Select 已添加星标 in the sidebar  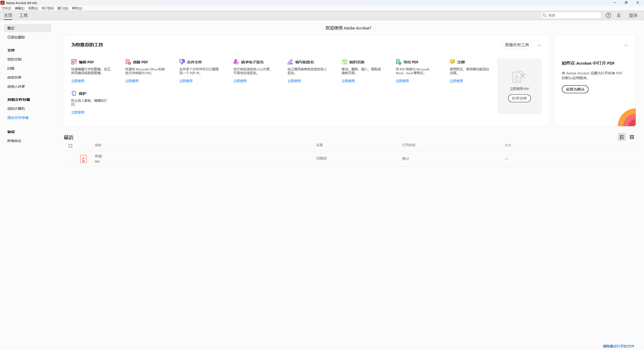pos(16,37)
